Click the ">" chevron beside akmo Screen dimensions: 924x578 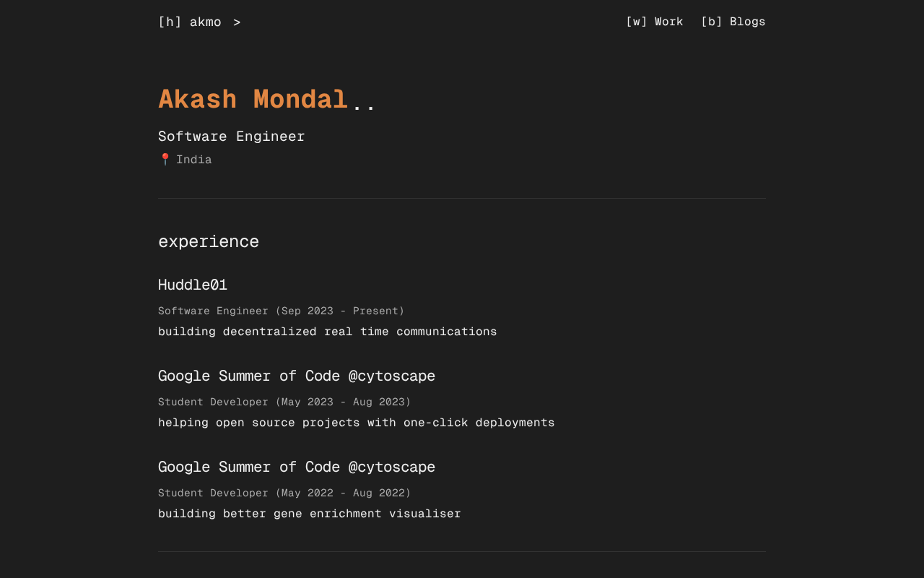[x=237, y=22]
